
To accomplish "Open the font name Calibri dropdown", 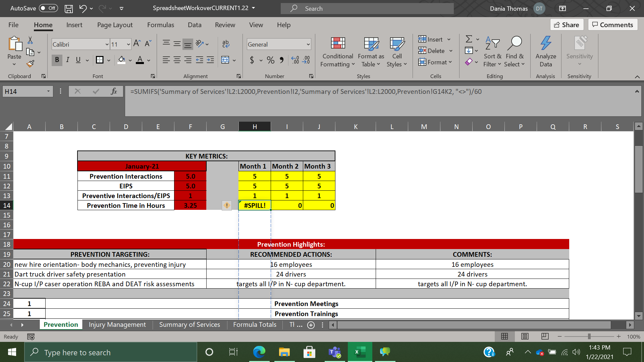I will [x=107, y=44].
